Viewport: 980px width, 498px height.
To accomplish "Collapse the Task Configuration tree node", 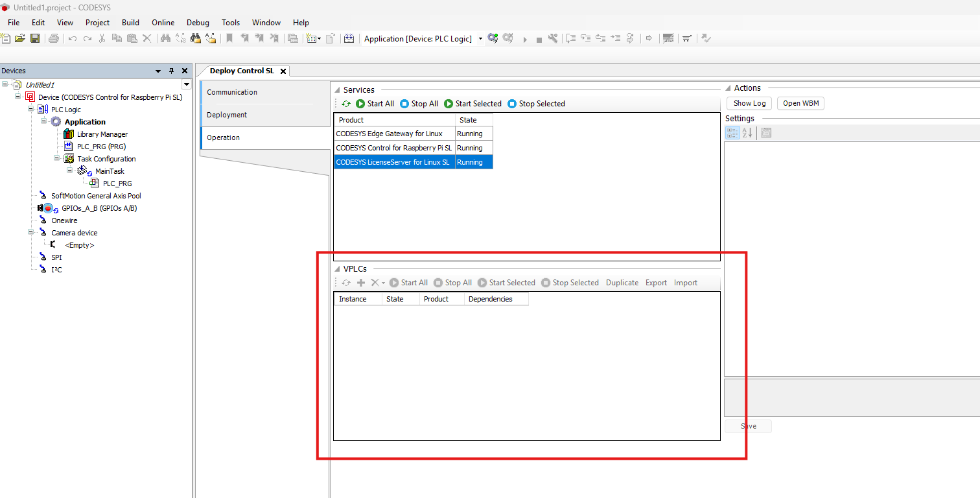I will pos(57,159).
